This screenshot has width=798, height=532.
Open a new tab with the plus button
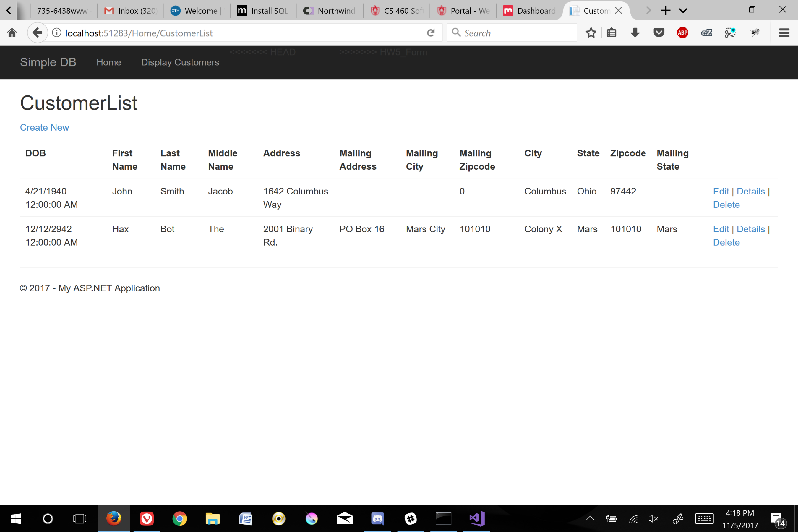(x=666, y=10)
